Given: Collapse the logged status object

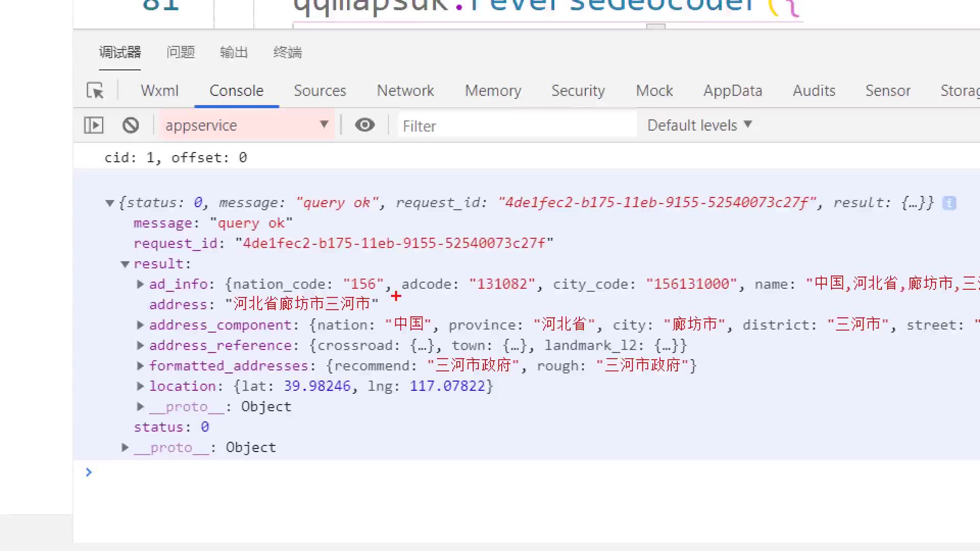Looking at the screenshot, I should coord(109,203).
